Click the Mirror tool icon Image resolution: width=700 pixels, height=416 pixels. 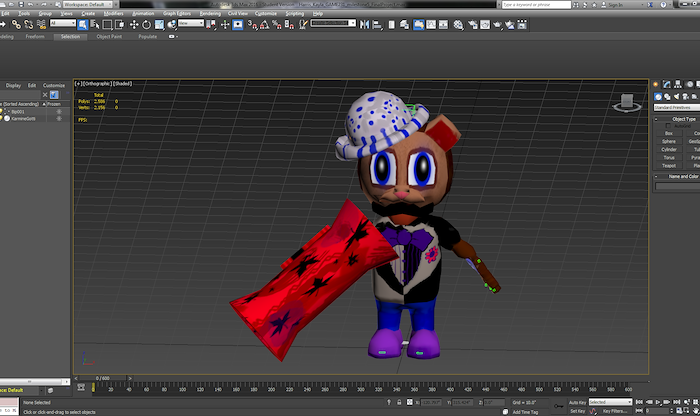[365, 25]
